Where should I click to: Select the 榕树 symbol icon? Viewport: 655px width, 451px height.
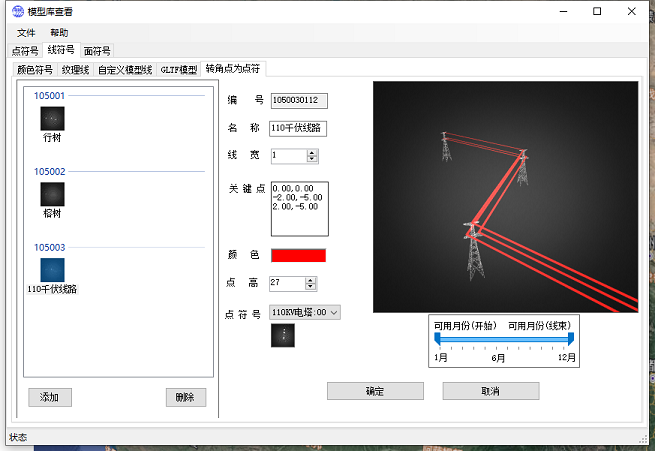[52, 194]
